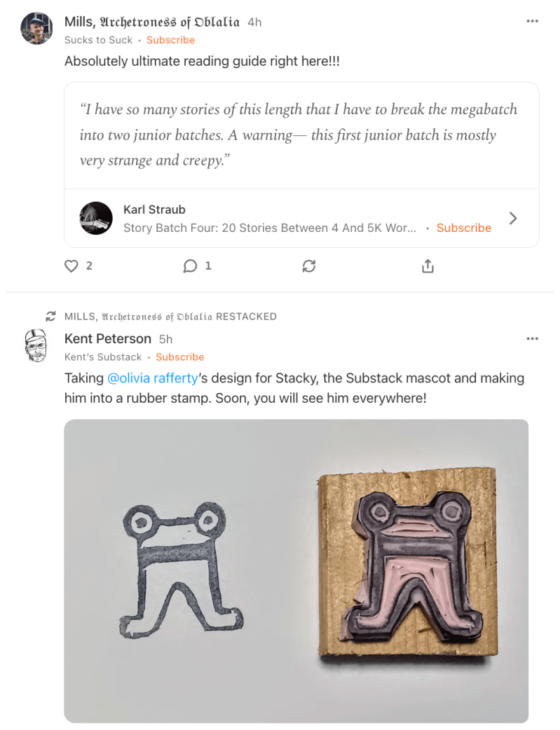The height and width of the screenshot is (730, 560).
Task: Open the Kent's Substack publication link
Action: click(x=103, y=357)
